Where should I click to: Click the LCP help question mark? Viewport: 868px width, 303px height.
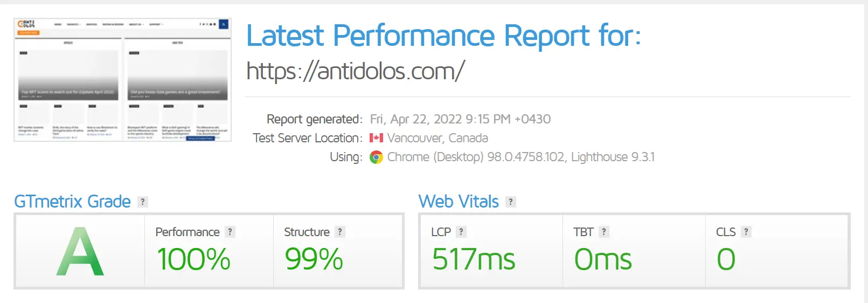coord(461,232)
